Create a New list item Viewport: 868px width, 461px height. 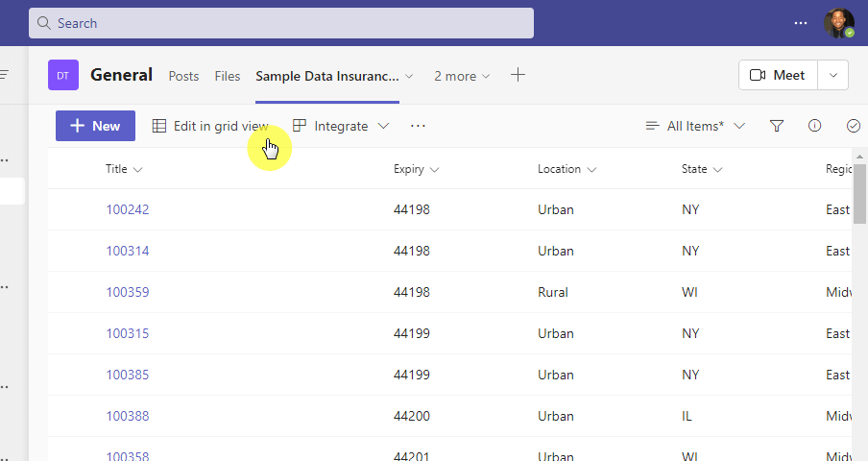[95, 126]
